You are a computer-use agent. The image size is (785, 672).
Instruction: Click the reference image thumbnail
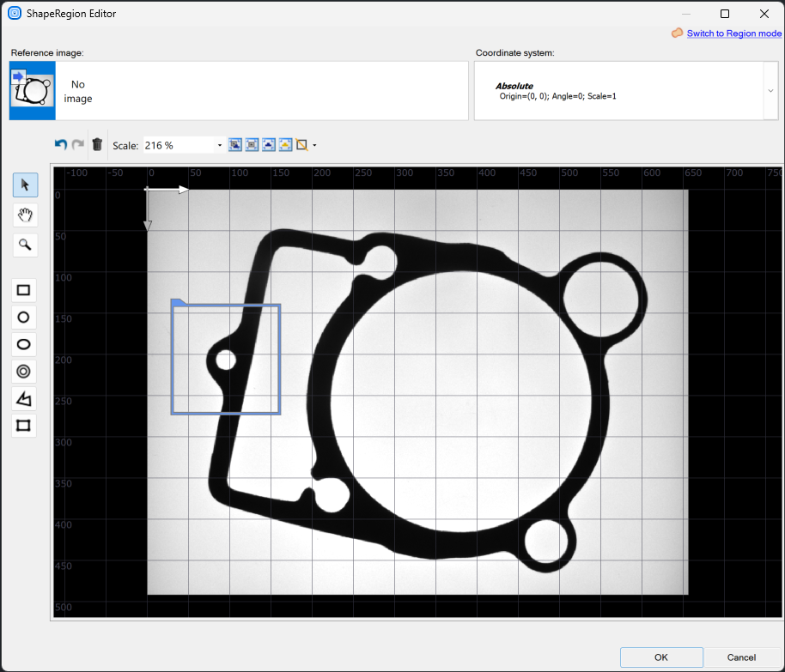click(x=33, y=90)
